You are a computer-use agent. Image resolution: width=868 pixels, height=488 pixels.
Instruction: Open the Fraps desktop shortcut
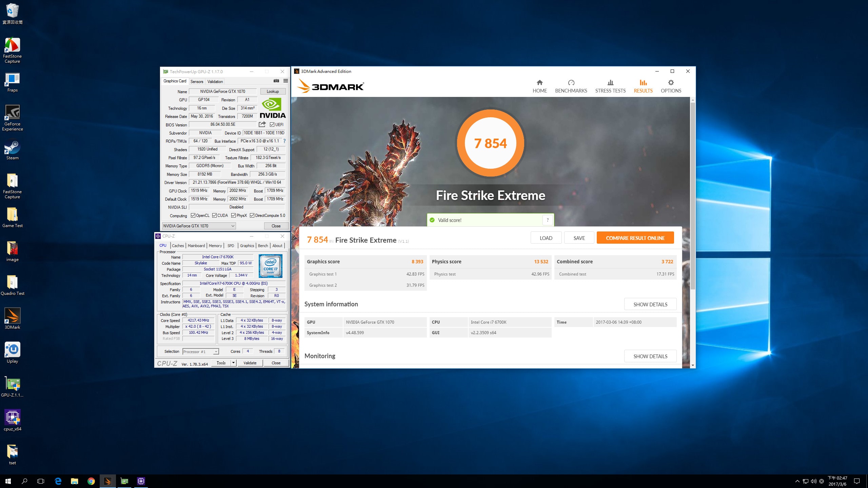12,82
